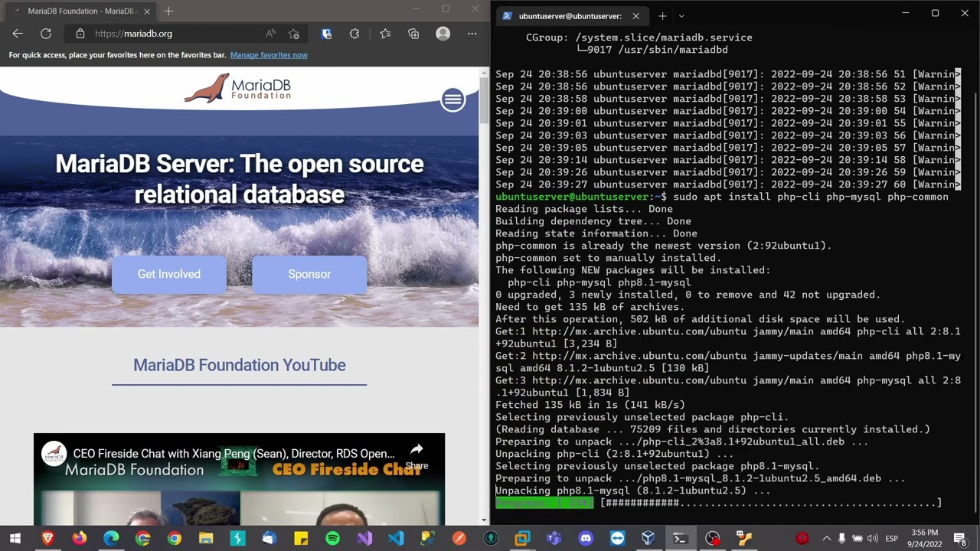The width and height of the screenshot is (980, 551).
Task: Open battery status tray icon
Action: (857, 539)
